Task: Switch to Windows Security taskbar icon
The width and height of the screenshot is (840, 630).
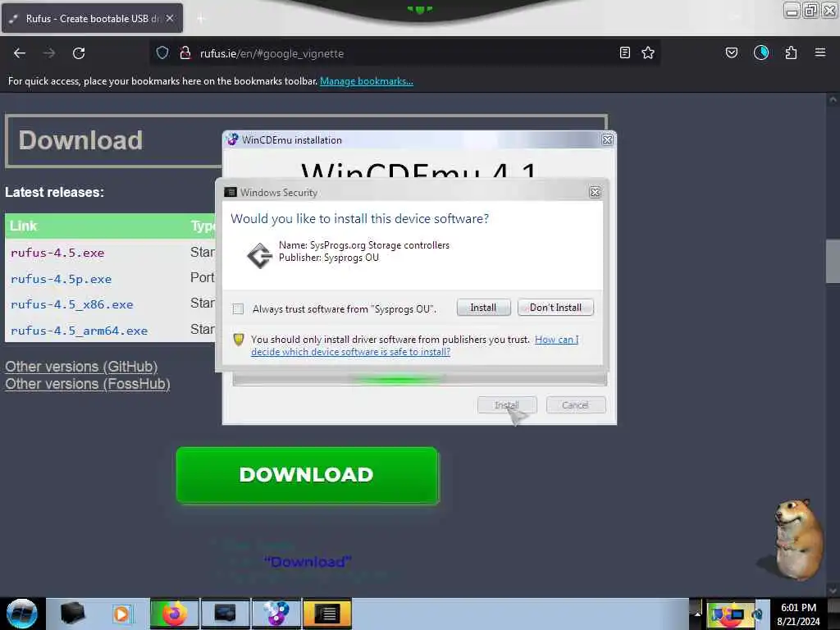Action: click(327, 614)
